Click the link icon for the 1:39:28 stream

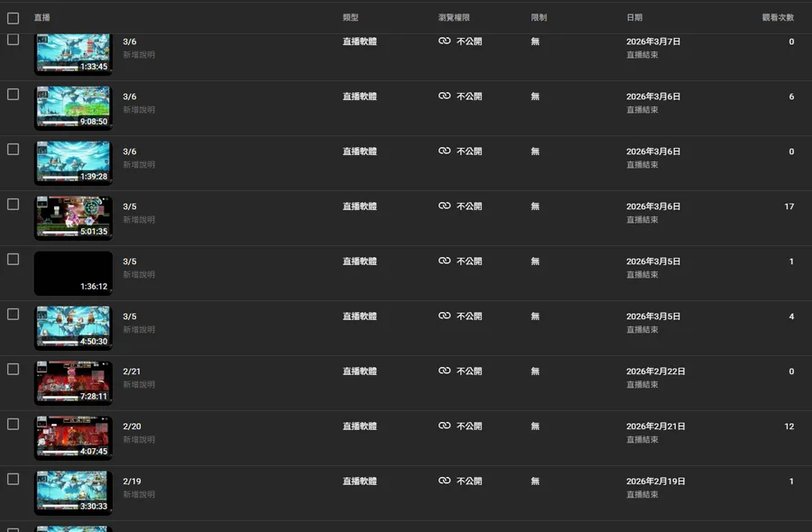pos(444,151)
